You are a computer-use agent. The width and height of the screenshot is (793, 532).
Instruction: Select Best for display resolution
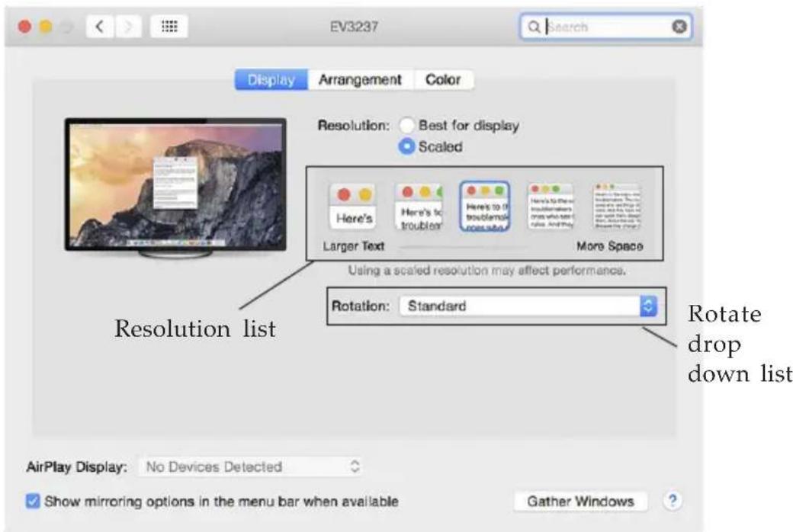tap(406, 125)
